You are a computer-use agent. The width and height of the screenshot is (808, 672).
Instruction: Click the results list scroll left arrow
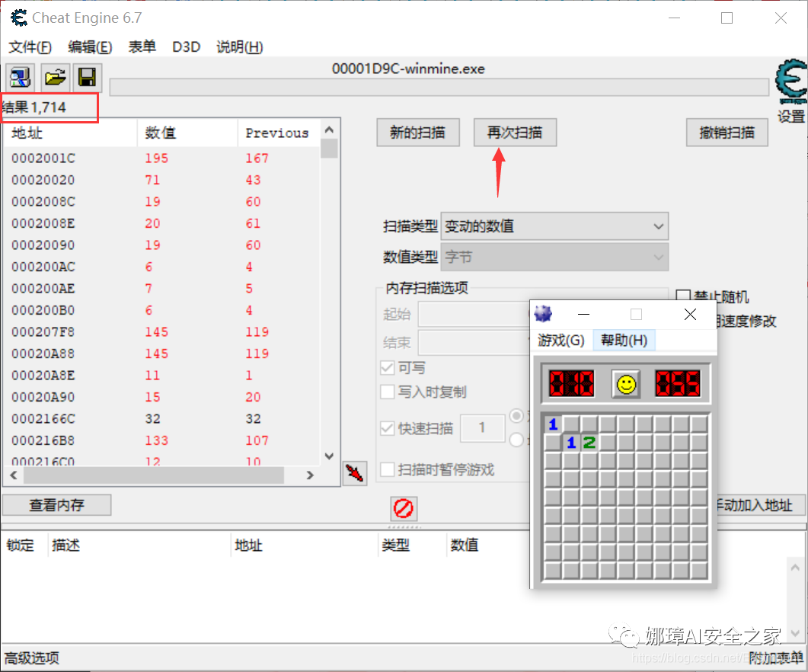(x=14, y=475)
